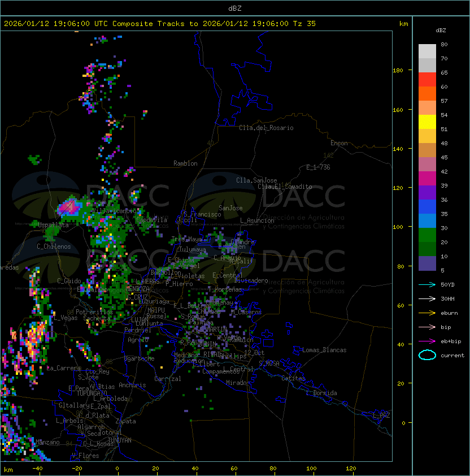Select the 'Tz 35' header value

pyautogui.click(x=304, y=24)
